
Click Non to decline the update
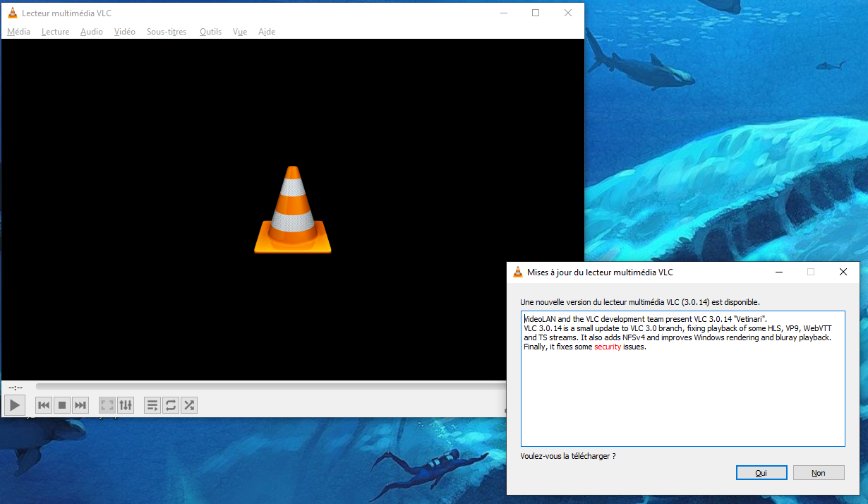click(x=818, y=473)
